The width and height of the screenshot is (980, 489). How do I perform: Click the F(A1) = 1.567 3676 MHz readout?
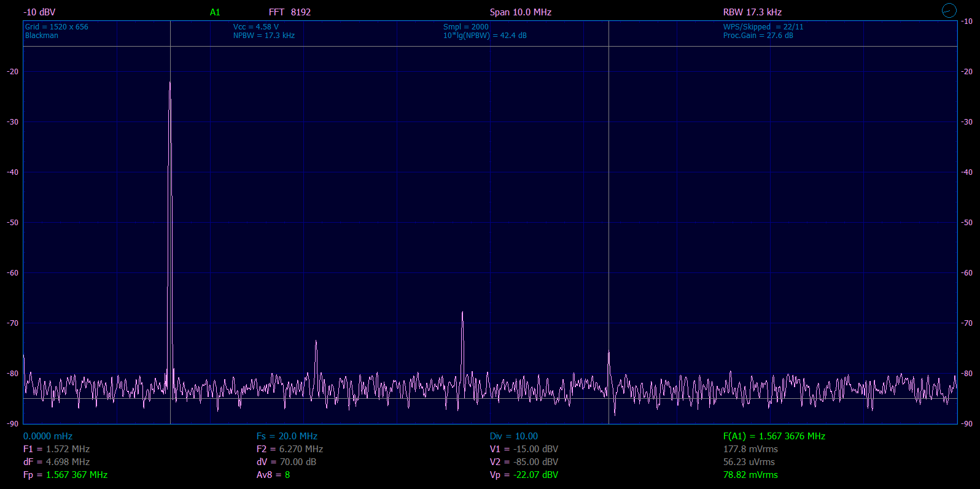click(x=774, y=436)
